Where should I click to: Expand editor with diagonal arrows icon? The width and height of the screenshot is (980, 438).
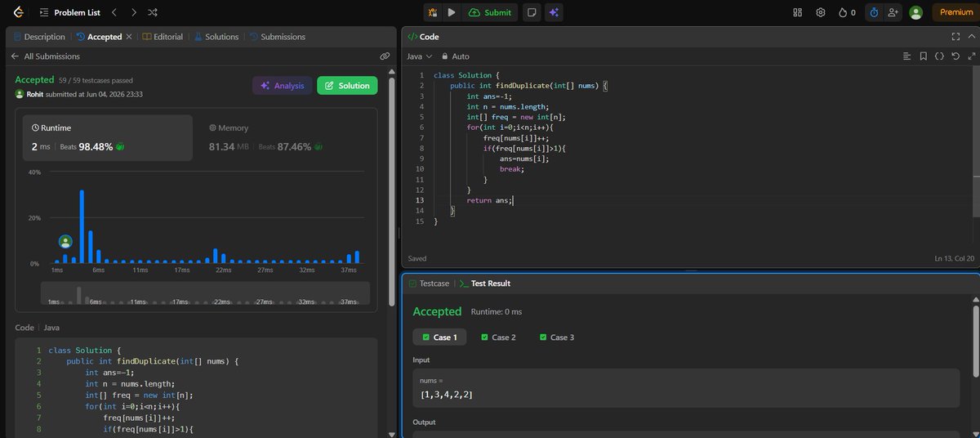tap(970, 56)
